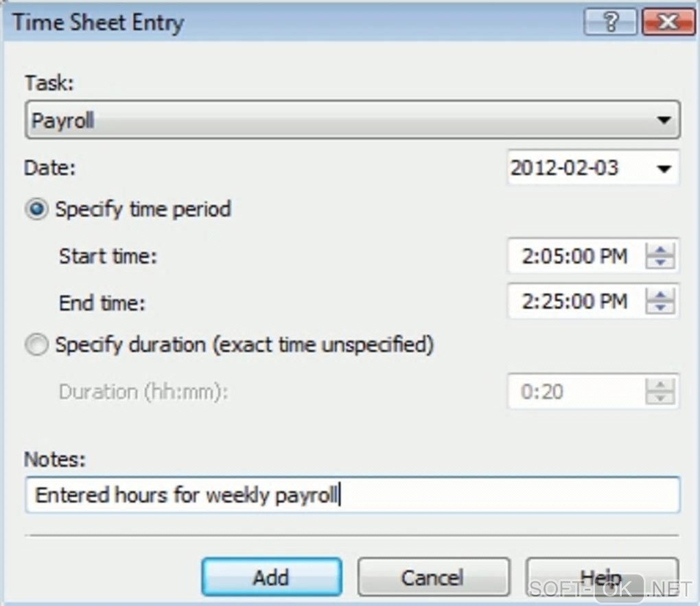Decrease Start time with down arrow
Image resolution: width=700 pixels, height=606 pixels.
pyautogui.click(x=661, y=263)
